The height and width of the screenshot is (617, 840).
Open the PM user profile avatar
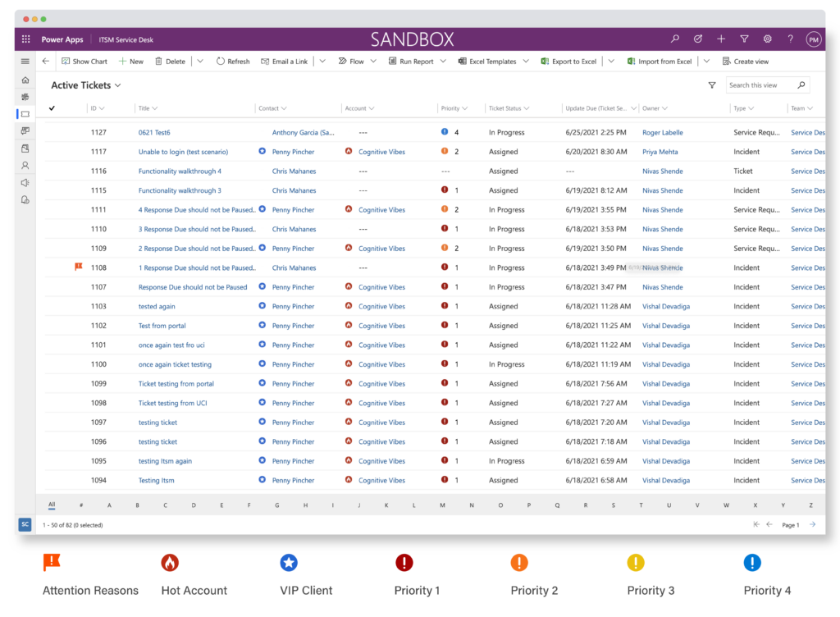tap(814, 39)
